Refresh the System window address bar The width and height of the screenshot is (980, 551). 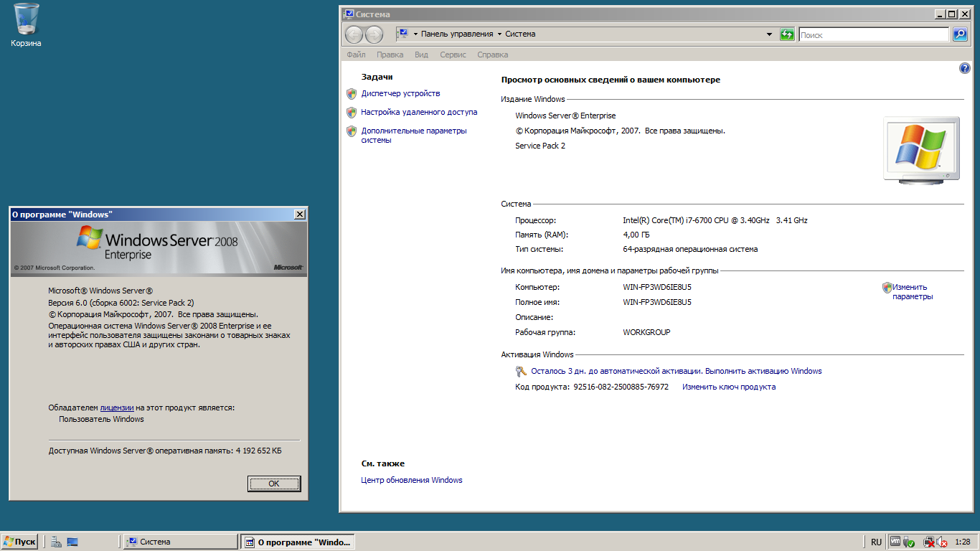(787, 34)
